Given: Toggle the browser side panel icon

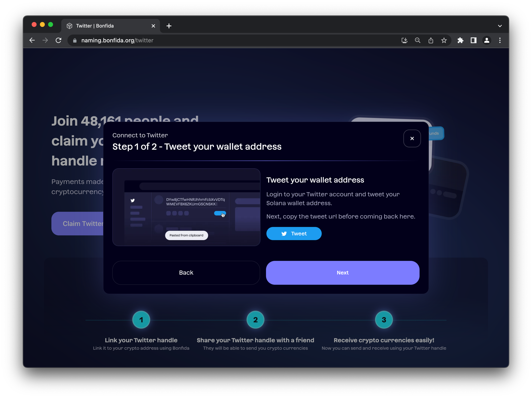Looking at the screenshot, I should click(x=473, y=40).
